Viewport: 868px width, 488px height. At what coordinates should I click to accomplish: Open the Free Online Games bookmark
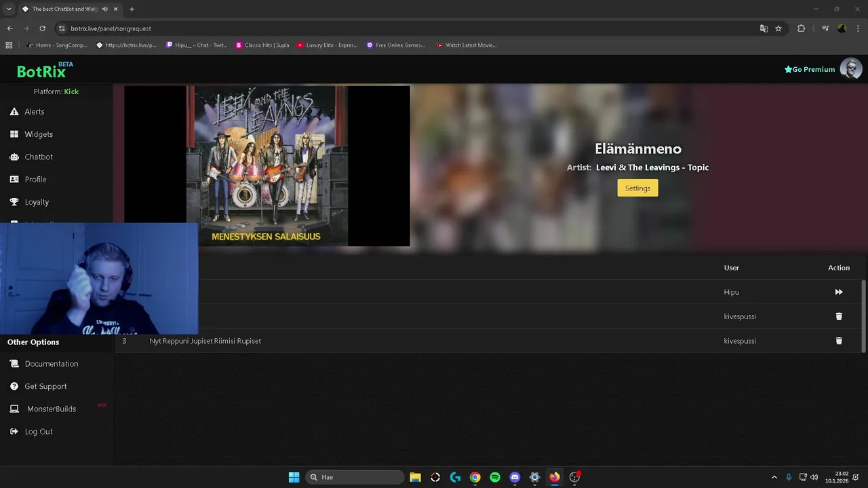click(x=396, y=45)
